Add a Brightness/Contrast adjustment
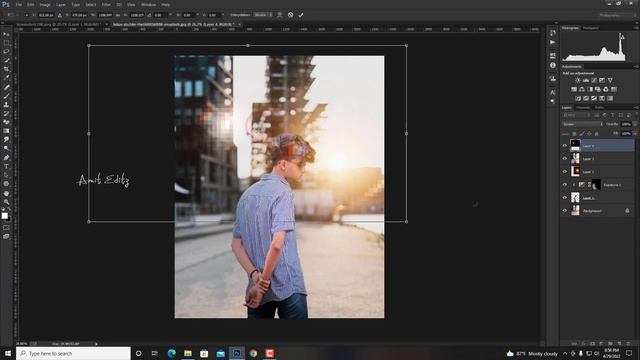 click(578, 80)
